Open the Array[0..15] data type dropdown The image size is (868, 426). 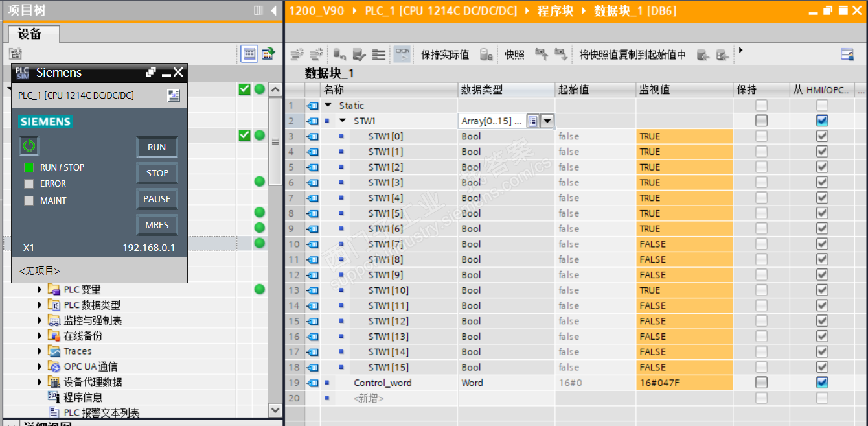pyautogui.click(x=548, y=121)
